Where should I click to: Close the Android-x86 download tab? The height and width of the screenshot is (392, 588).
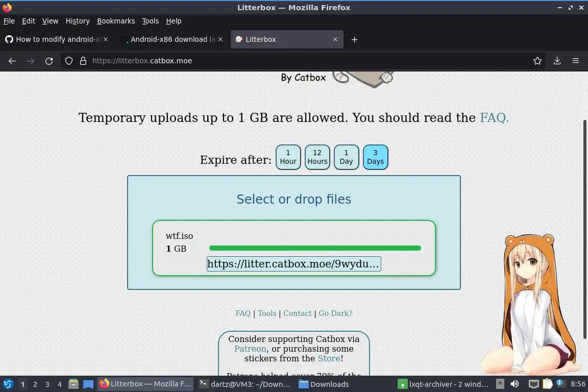tap(220, 39)
